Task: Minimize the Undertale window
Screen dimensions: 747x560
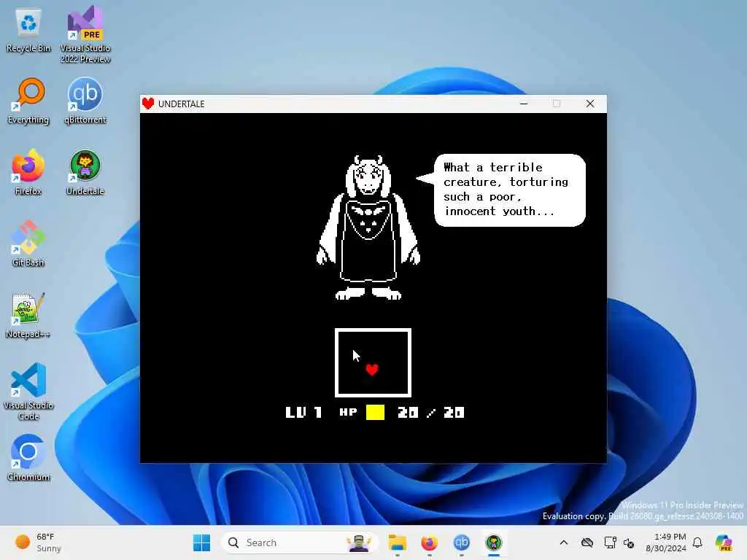Action: tap(524, 104)
